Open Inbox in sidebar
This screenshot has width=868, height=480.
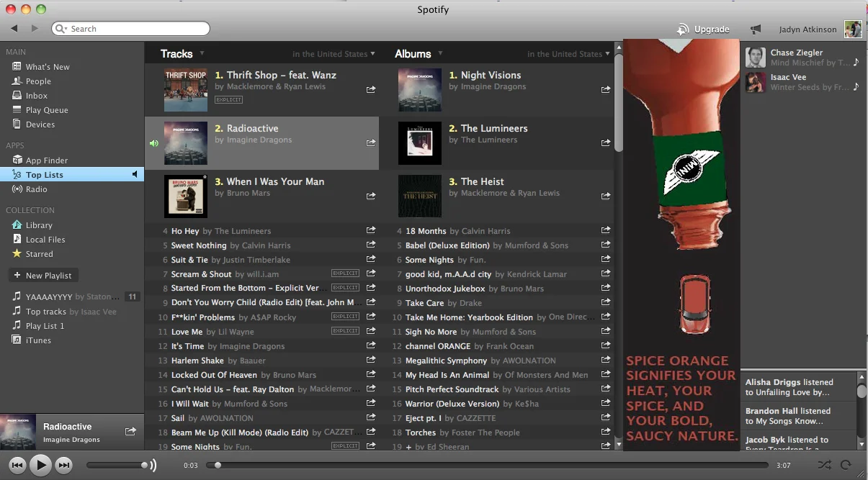coord(36,96)
